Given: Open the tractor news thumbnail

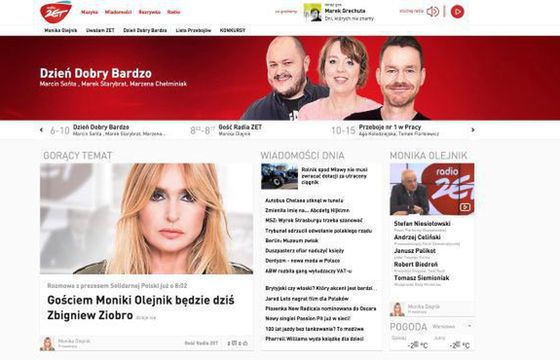Looking at the screenshot, I should 279,176.
